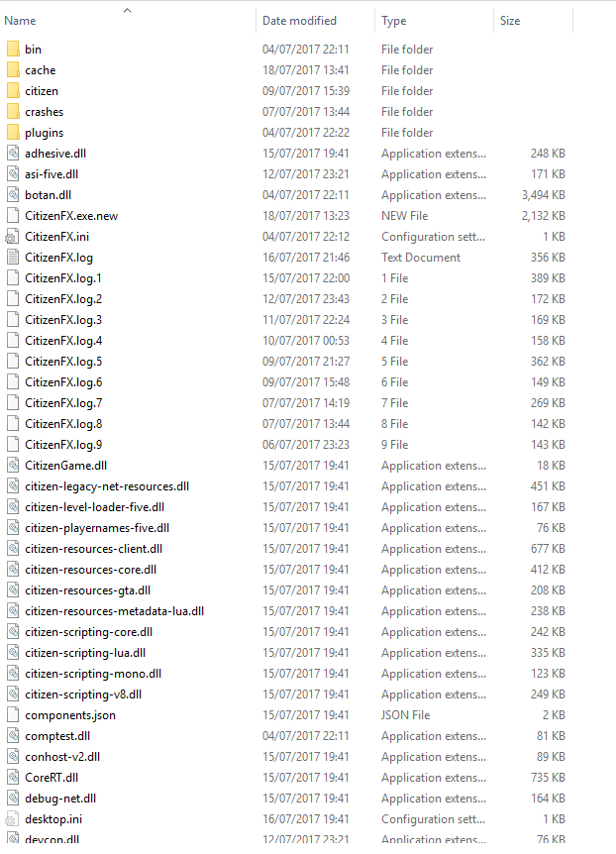Click the bin folder icon
616x854 pixels.
[x=13, y=49]
